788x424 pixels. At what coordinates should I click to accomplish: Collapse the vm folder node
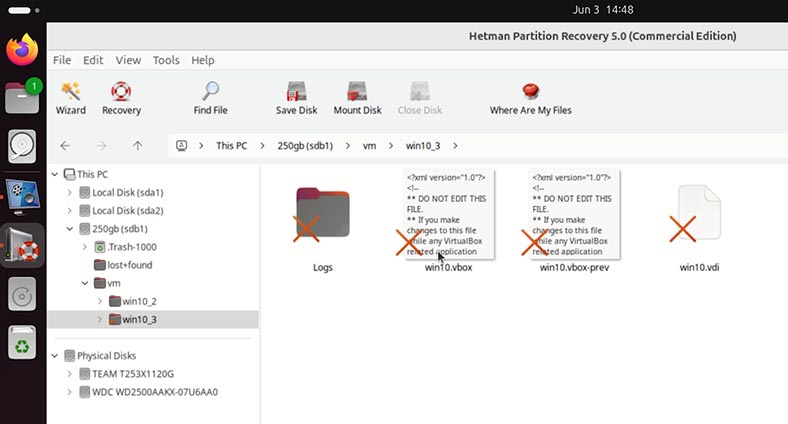[x=84, y=283]
